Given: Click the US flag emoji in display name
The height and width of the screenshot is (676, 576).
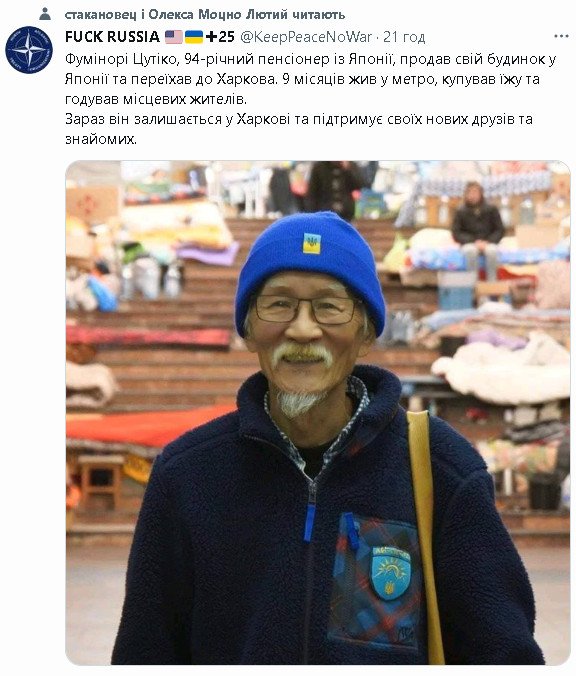Looking at the screenshot, I should pos(174,37).
